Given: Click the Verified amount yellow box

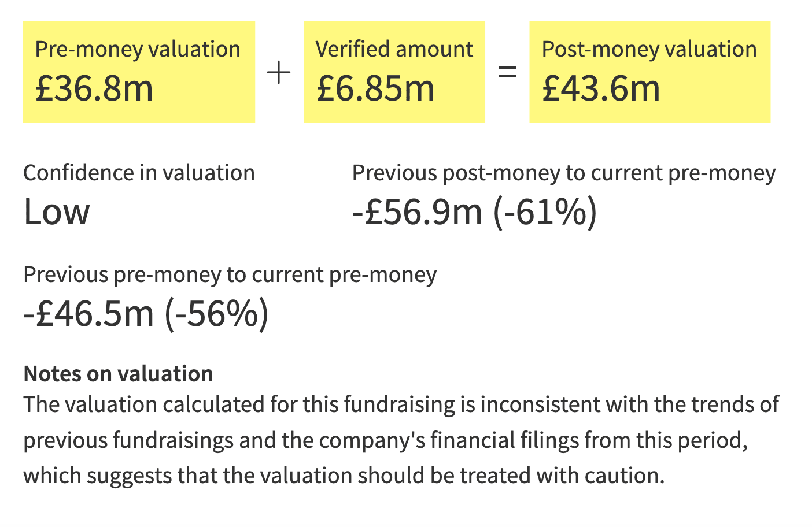Looking at the screenshot, I should click(x=394, y=72).
